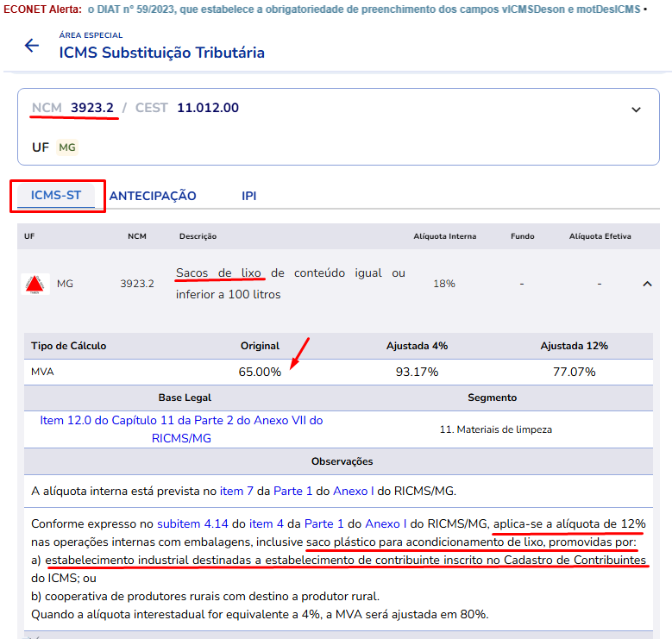The width and height of the screenshot is (672, 639).
Task: Open 'Anexo I' link in alíquota interna sentence
Action: click(x=353, y=491)
